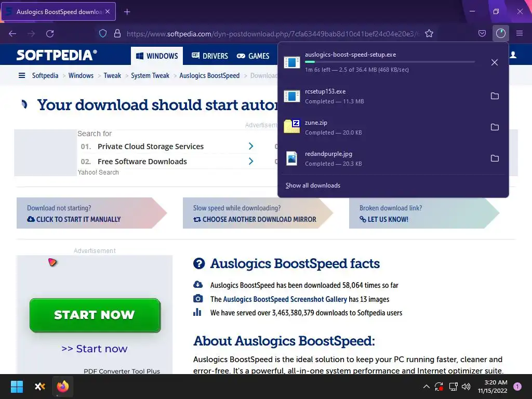532x399 pixels.
Task: Open Auslogics BoostSpeed Screenshot Gallery link
Action: [285, 299]
